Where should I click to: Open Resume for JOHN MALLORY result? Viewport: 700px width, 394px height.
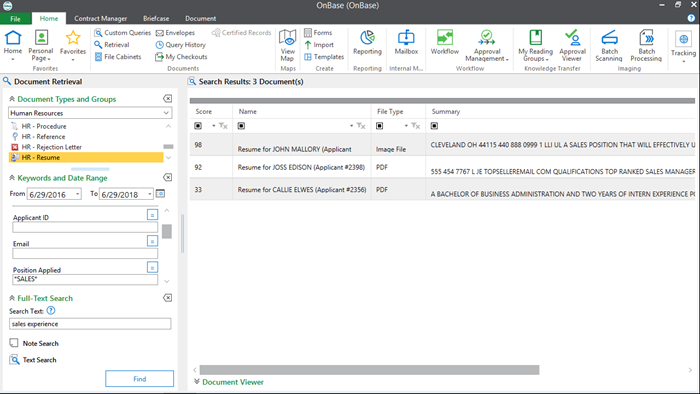(442, 144)
